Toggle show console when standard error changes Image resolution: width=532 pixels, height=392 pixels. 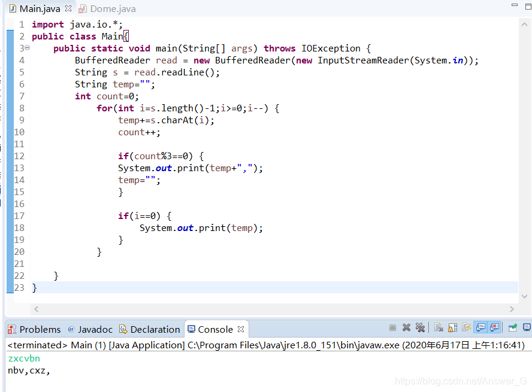(494, 327)
